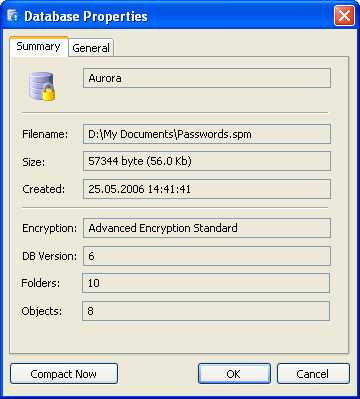Click the Filename path field
The height and width of the screenshot is (399, 360).
pyautogui.click(x=207, y=134)
